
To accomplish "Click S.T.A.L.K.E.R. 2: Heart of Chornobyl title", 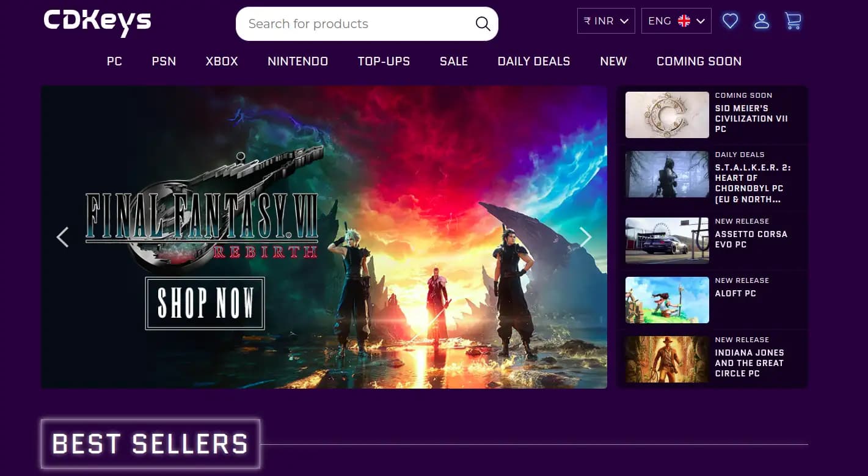I will (x=753, y=183).
